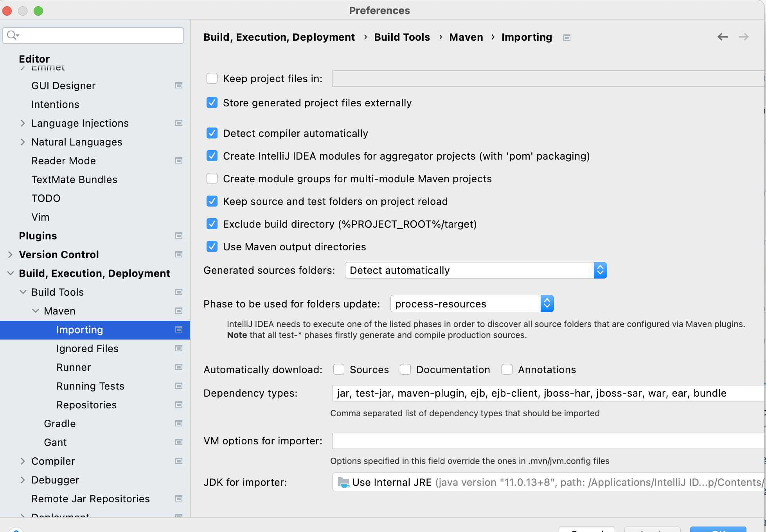Image resolution: width=766 pixels, height=532 pixels.
Task: Toggle Exclude build directory checkbox
Action: pos(212,224)
